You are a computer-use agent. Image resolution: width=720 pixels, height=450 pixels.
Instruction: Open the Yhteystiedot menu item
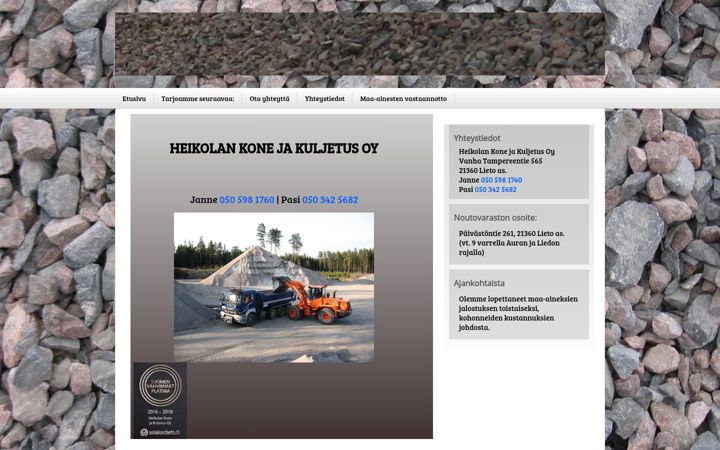click(325, 99)
